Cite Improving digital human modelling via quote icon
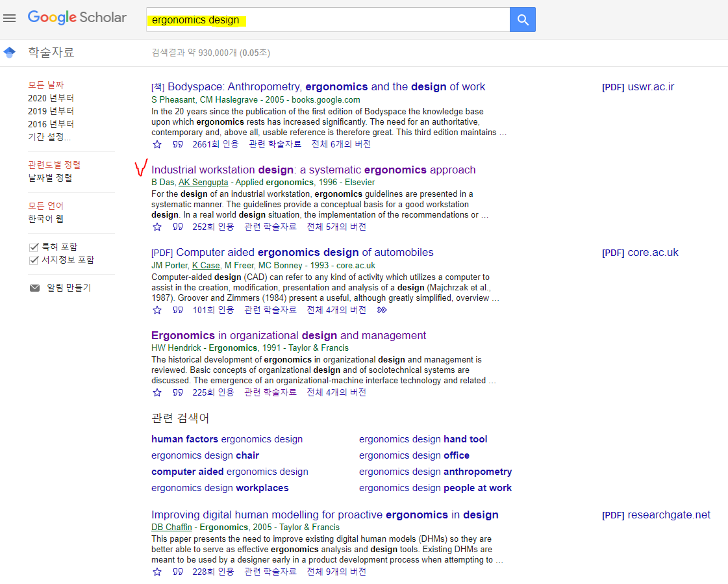 (x=178, y=572)
